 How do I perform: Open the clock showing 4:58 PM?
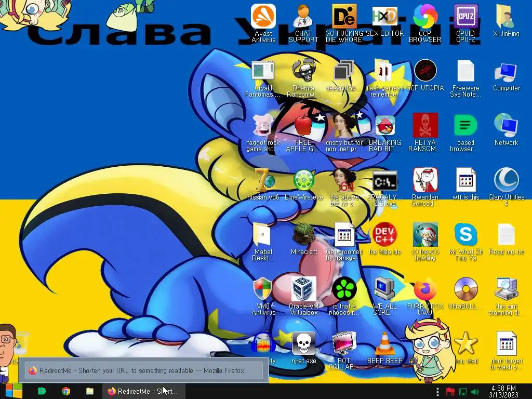(x=503, y=391)
